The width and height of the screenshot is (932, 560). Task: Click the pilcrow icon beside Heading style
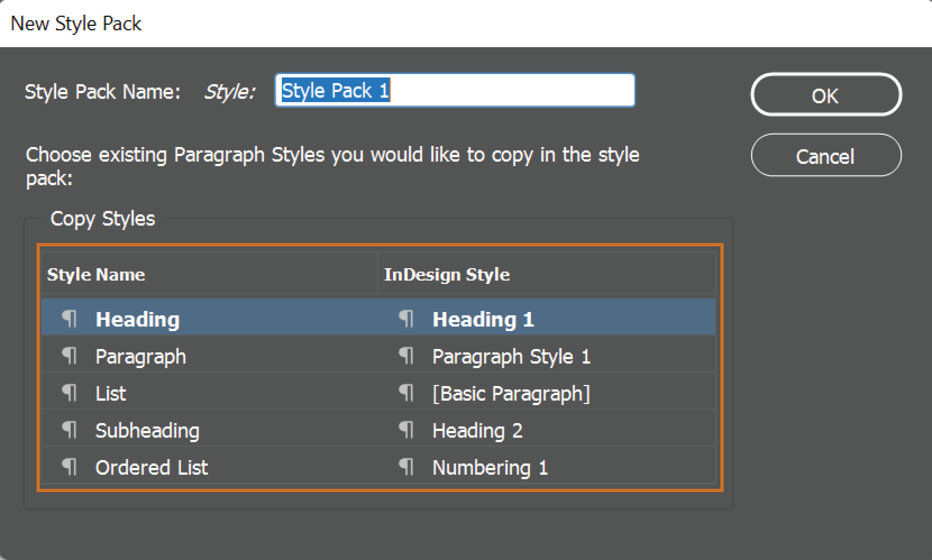coord(70,319)
